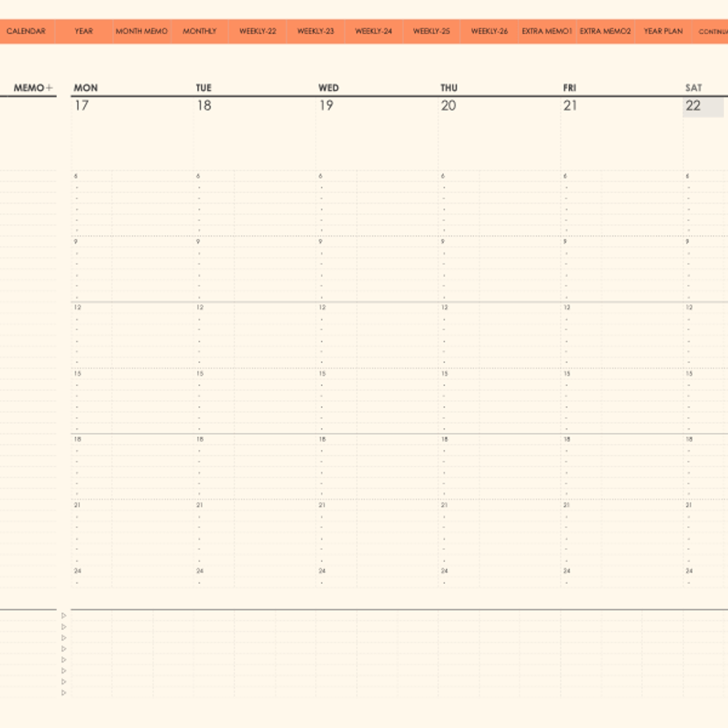Switch to the YEAR tab
This screenshot has width=728, height=728.
click(84, 31)
